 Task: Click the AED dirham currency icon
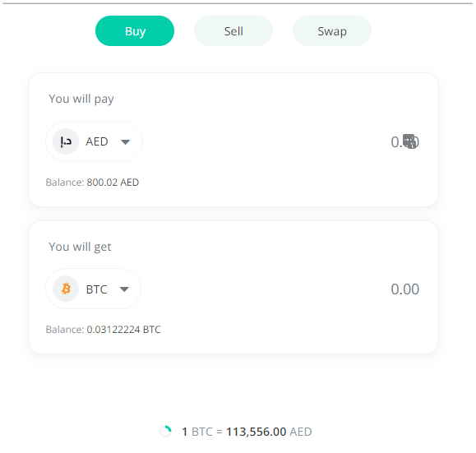(x=66, y=141)
